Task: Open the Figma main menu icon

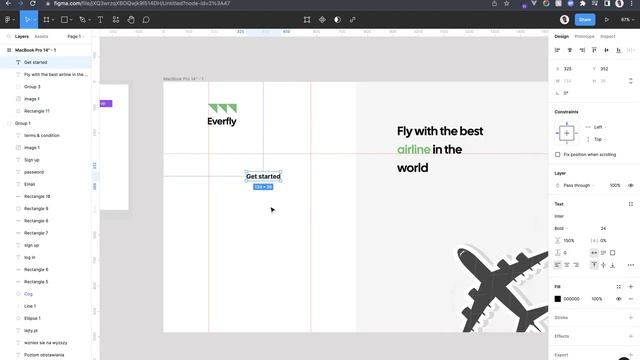Action: (x=7, y=20)
